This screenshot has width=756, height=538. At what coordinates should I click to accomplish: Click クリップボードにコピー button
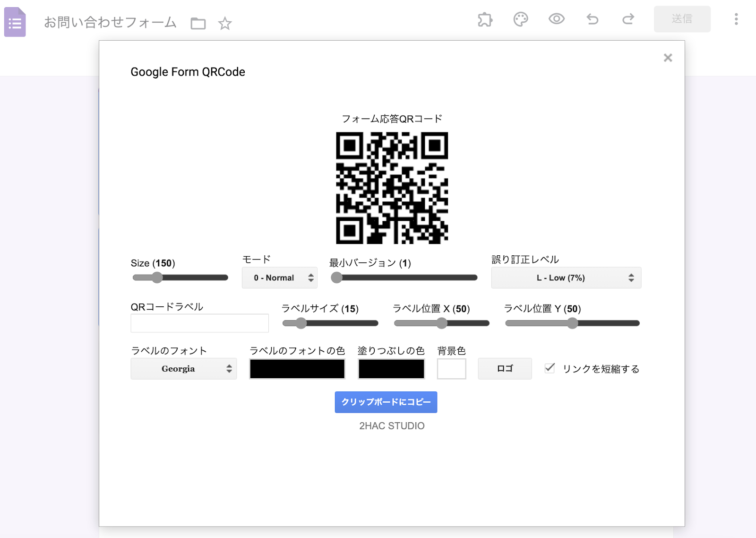coord(386,402)
